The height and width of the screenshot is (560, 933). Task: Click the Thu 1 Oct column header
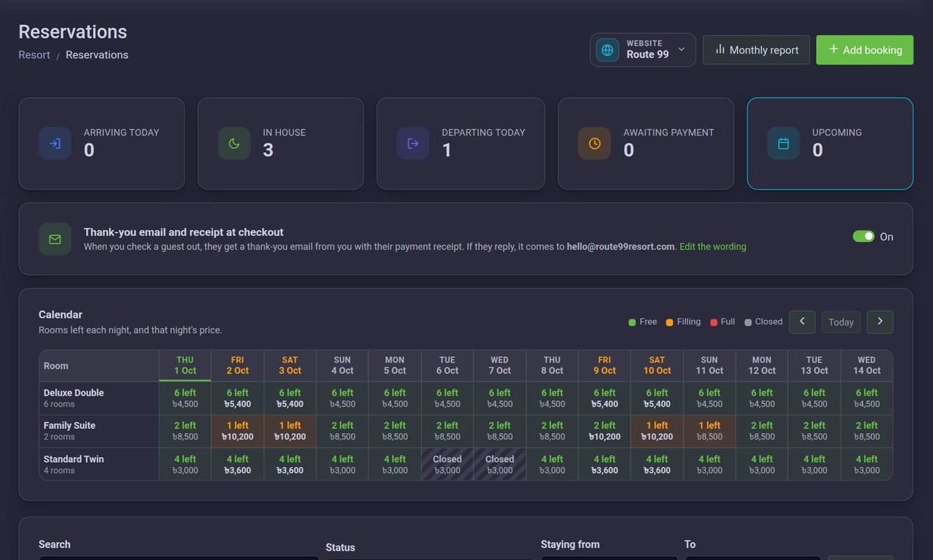185,365
